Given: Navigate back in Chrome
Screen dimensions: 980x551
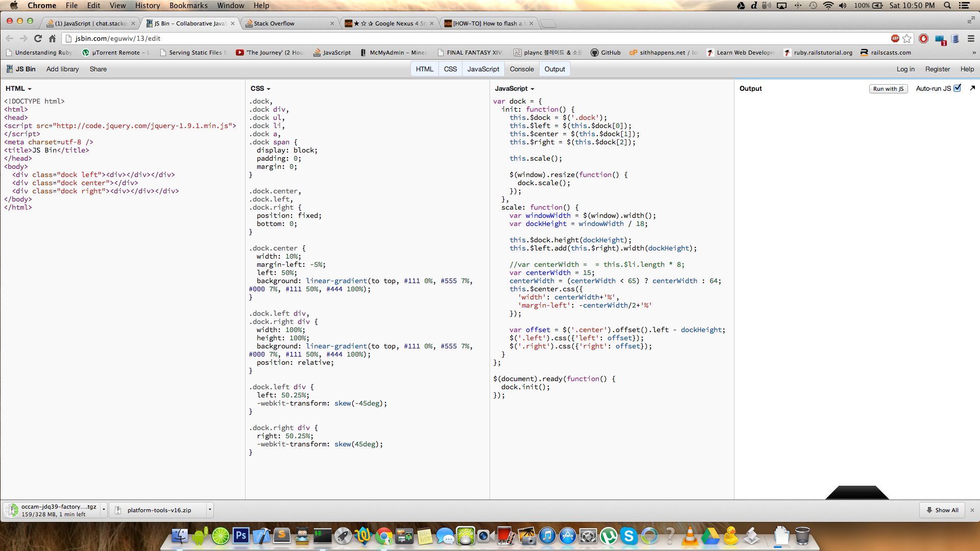Looking at the screenshot, I should (x=9, y=38).
